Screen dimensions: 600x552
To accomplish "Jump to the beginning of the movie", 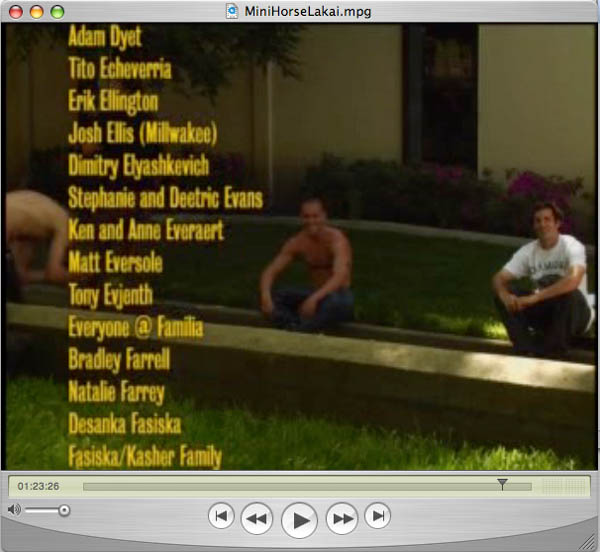I will click(221, 516).
